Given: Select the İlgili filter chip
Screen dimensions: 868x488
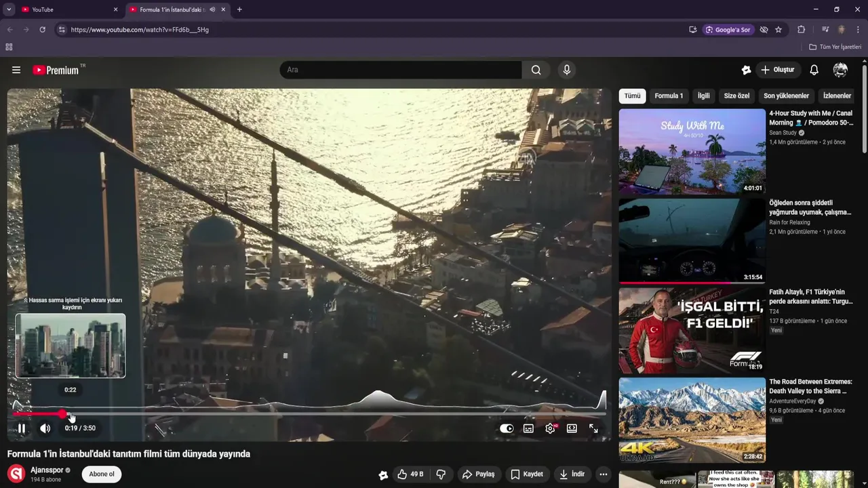Looking at the screenshot, I should (x=704, y=96).
